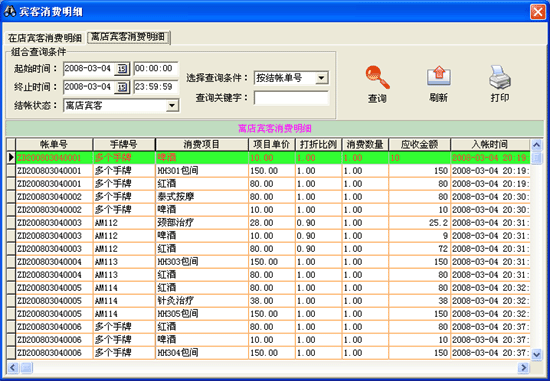Click the end time 23:59:59 field
The image size is (550, 381).
156,87
